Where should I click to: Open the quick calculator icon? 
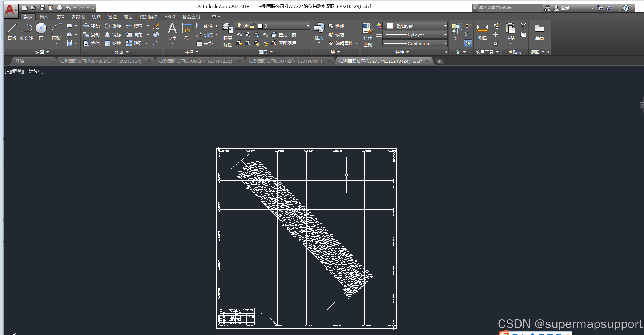[495, 43]
